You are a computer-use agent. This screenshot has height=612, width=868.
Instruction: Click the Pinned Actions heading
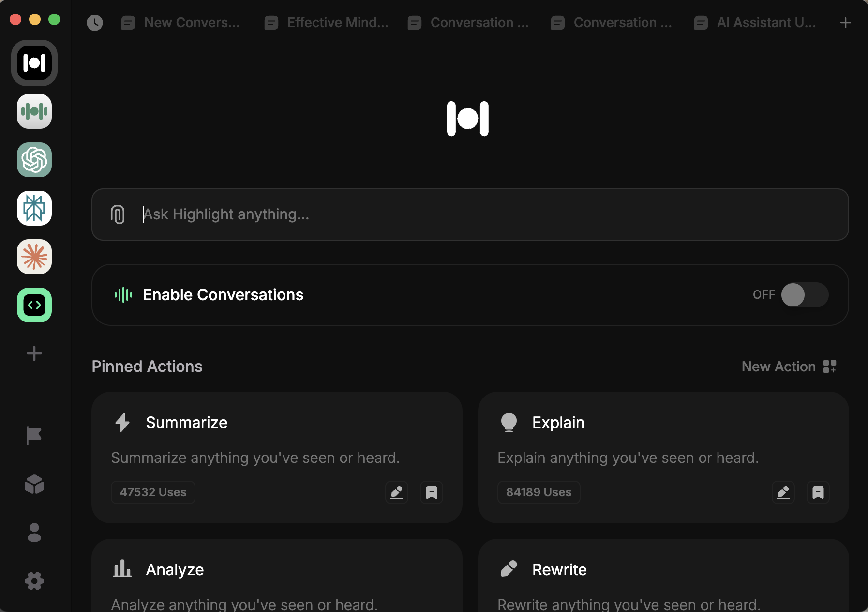147,367
